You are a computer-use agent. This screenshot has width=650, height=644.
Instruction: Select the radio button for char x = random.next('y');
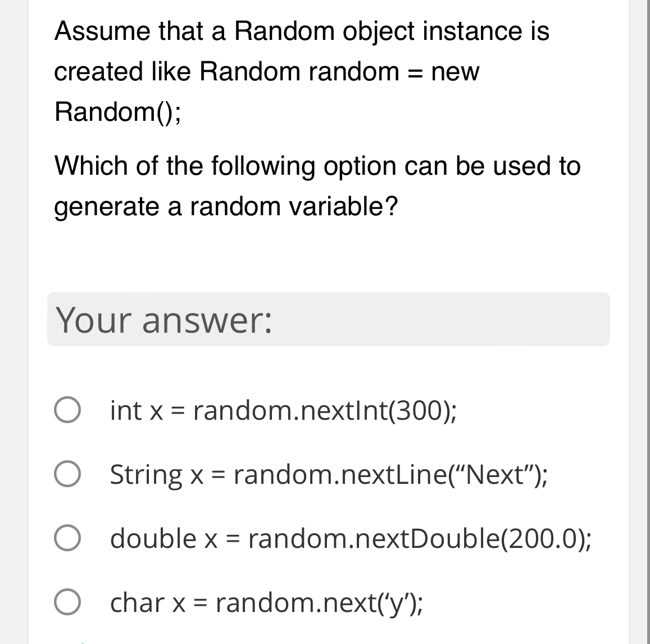[x=67, y=604]
